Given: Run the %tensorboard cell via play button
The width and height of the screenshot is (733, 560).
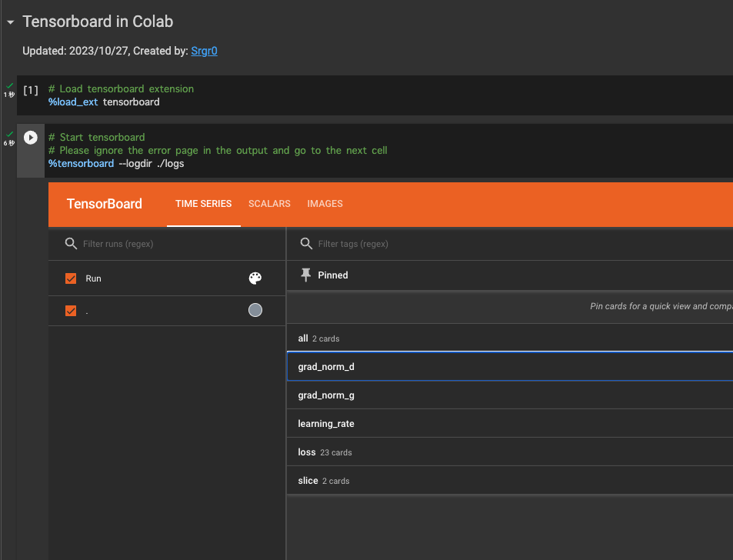Looking at the screenshot, I should click(x=31, y=137).
